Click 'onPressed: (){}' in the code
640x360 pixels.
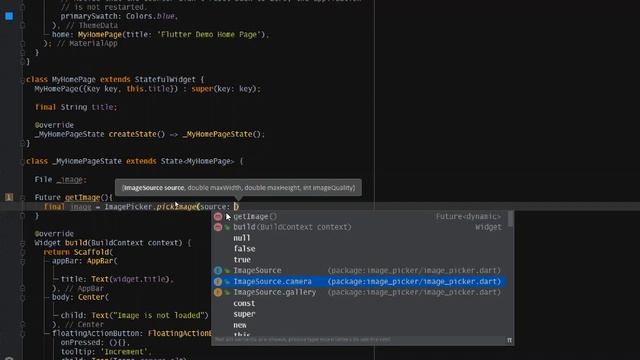coord(93,342)
